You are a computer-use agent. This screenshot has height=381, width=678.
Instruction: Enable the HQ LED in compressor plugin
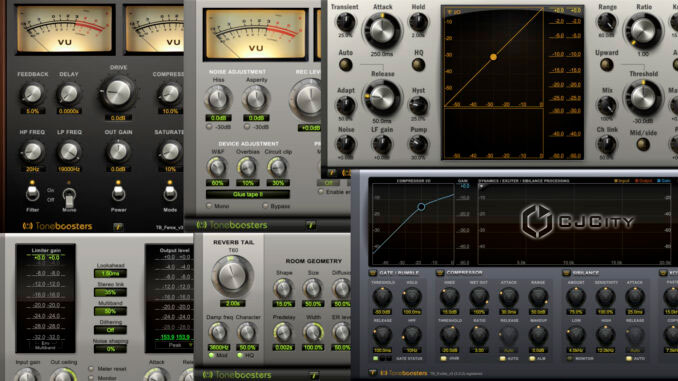pyautogui.click(x=418, y=65)
